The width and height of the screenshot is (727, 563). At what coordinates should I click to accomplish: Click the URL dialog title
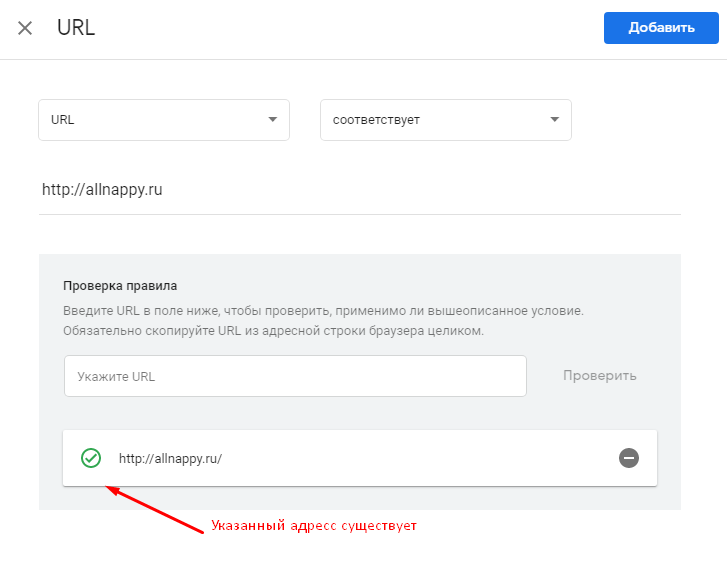[x=76, y=28]
